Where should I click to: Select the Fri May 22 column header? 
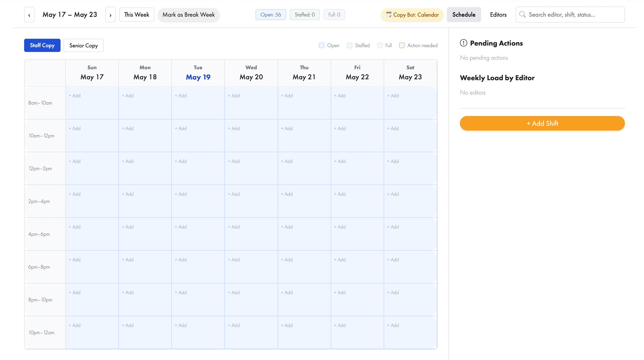coord(357,73)
